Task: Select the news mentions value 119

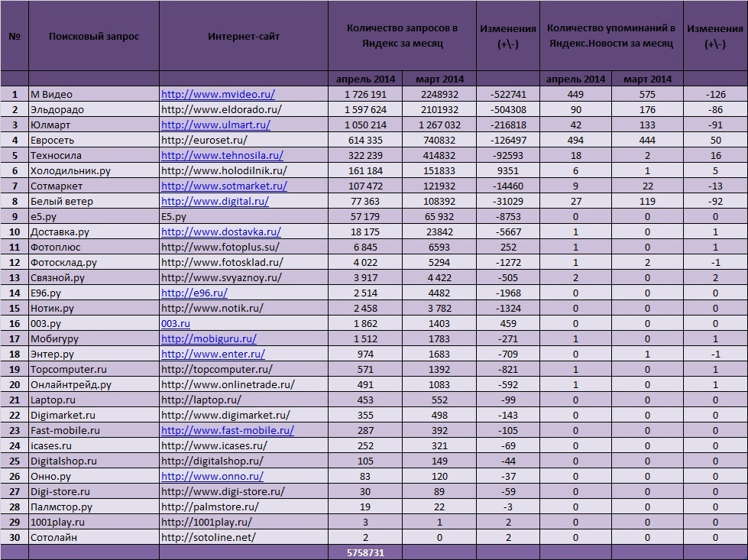Action: (x=647, y=201)
